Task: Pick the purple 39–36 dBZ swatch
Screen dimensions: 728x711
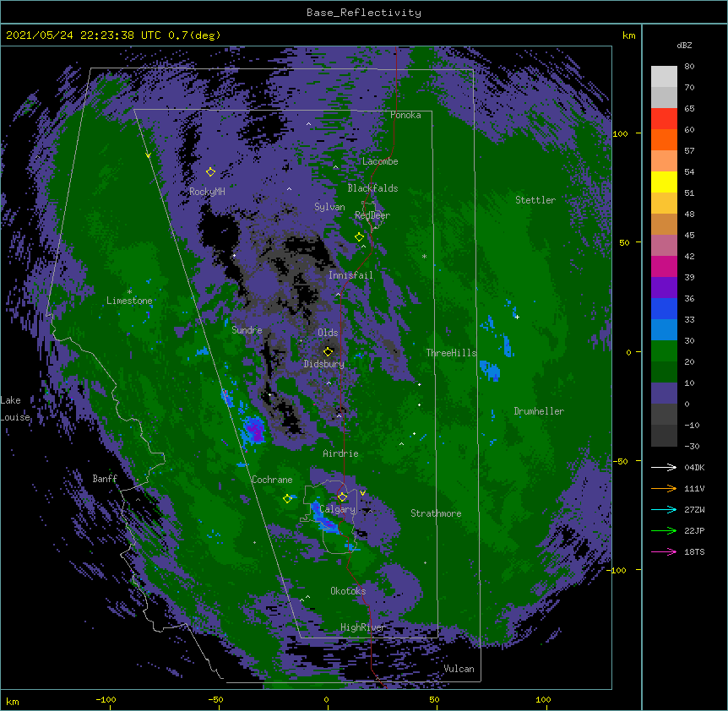Action: click(664, 288)
